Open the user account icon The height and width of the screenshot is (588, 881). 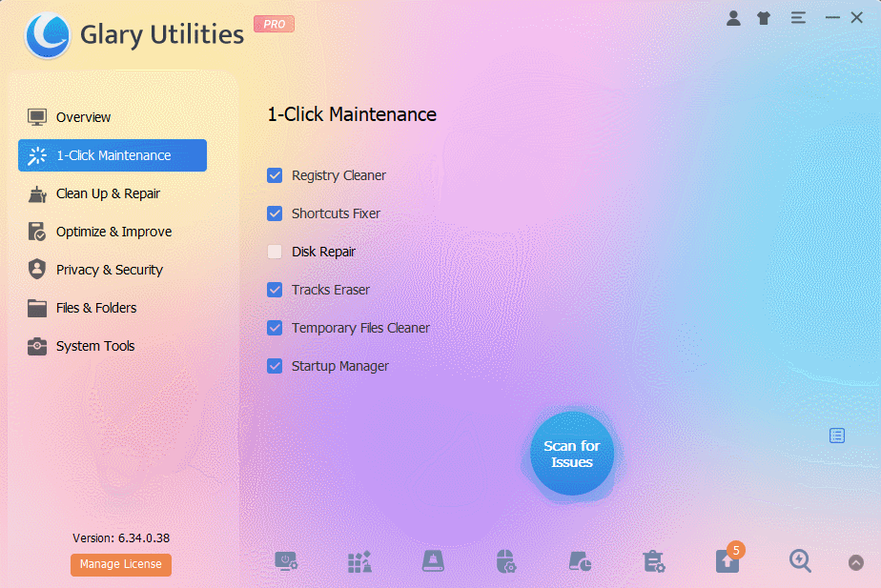732,18
